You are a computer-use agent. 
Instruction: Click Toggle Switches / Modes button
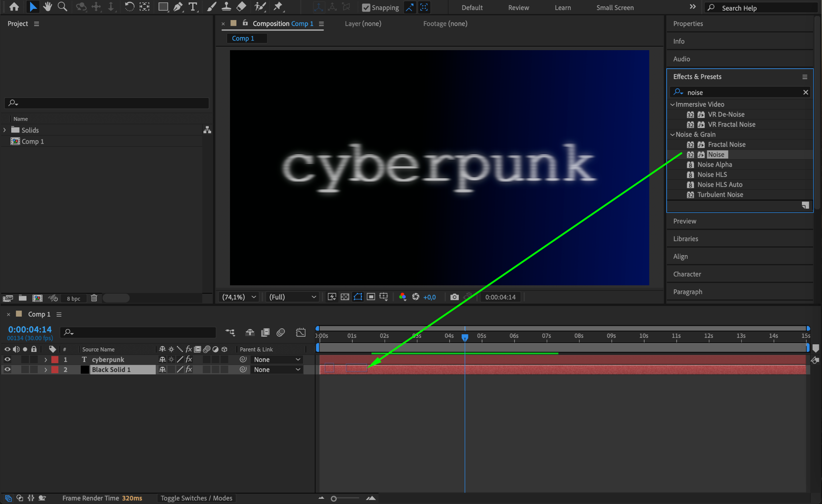click(x=196, y=498)
